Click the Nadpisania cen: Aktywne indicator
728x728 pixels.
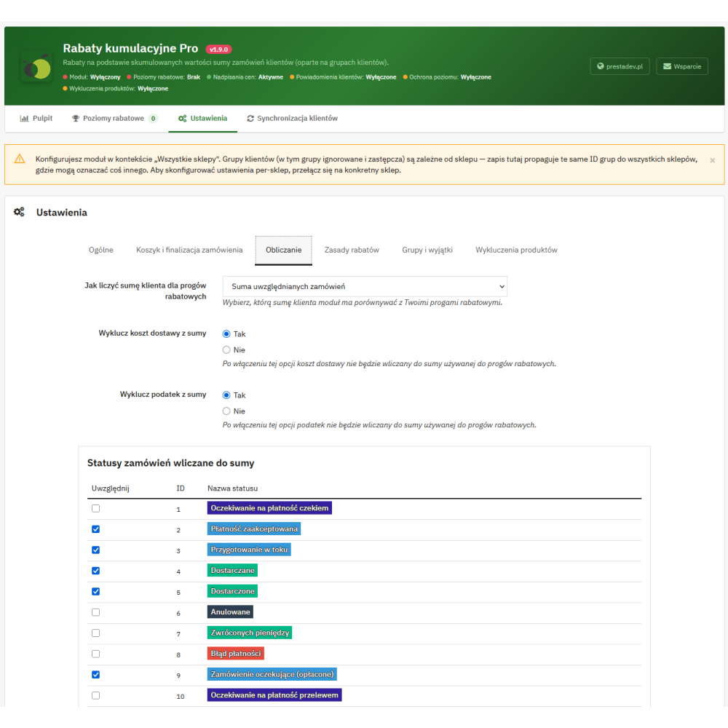click(x=245, y=77)
